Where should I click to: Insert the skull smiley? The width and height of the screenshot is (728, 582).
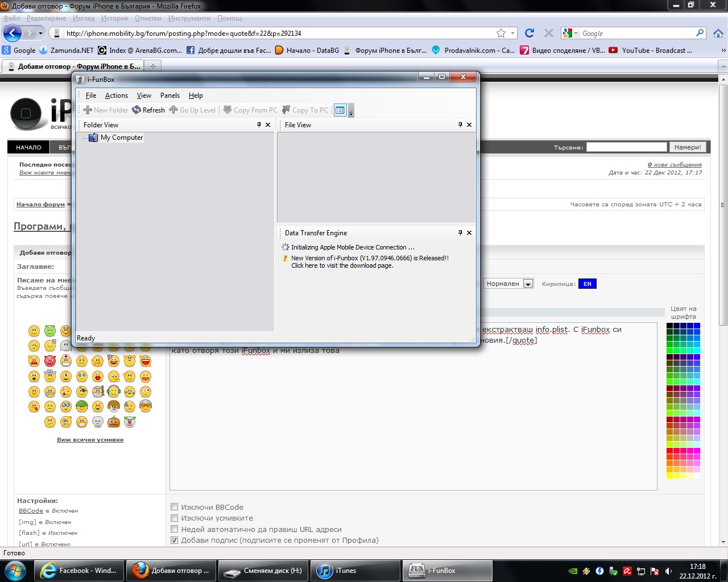[x=98, y=422]
